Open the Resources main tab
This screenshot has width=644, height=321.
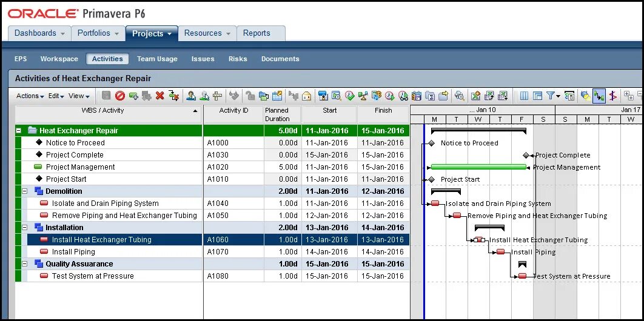pyautogui.click(x=207, y=33)
